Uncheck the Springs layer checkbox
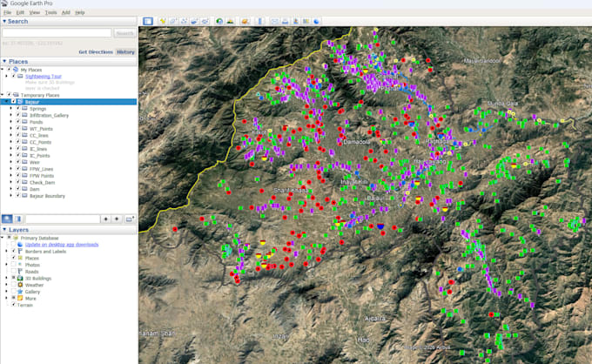This screenshot has width=592, height=364. (17, 108)
